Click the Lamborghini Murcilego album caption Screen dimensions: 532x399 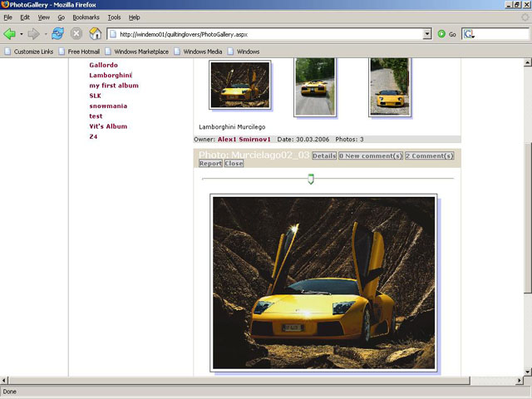232,127
